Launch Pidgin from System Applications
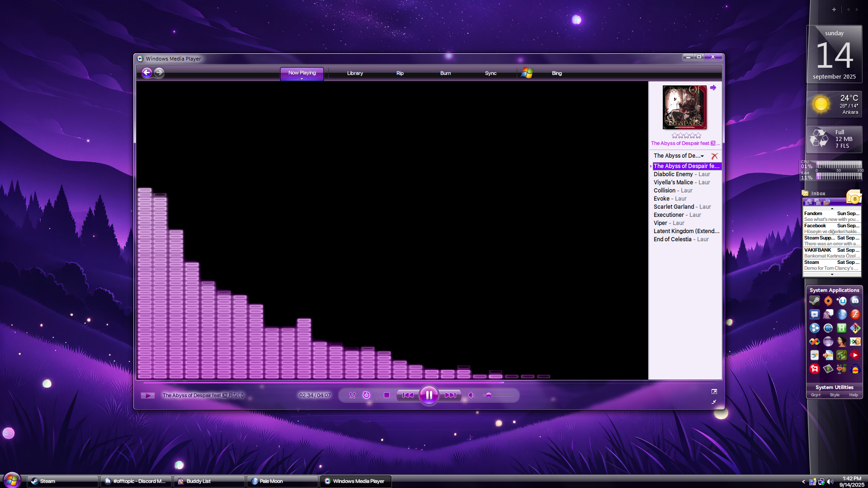 coord(828,314)
